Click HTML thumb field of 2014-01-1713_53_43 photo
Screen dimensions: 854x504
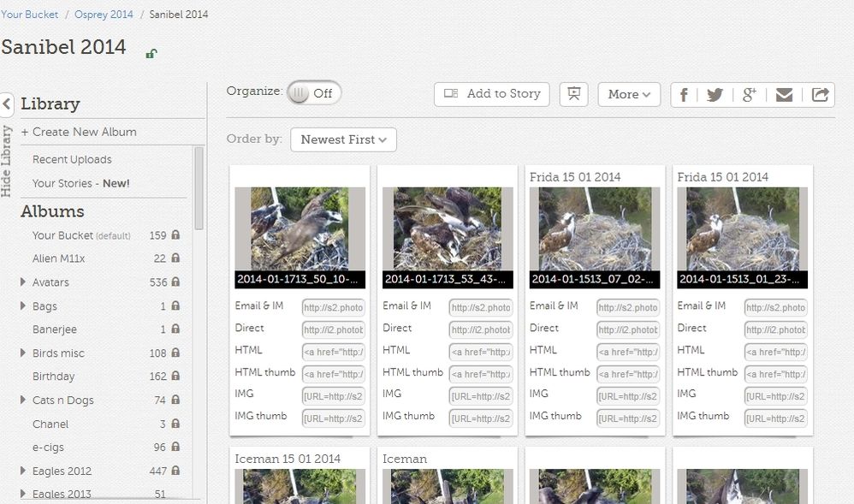pos(481,374)
